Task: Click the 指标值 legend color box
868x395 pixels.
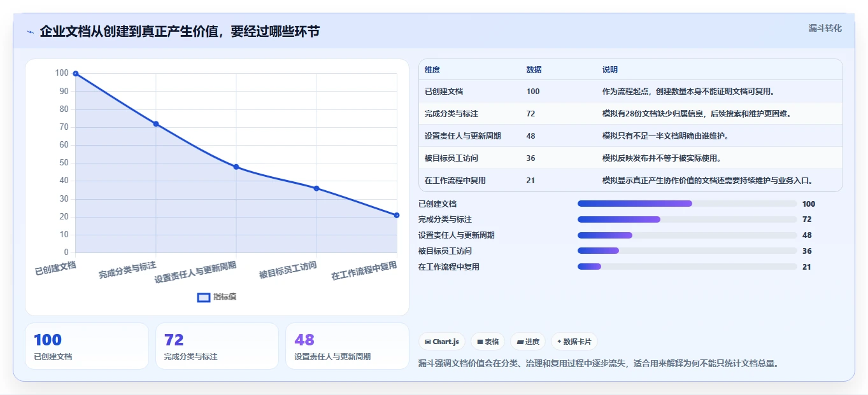Action: point(203,297)
